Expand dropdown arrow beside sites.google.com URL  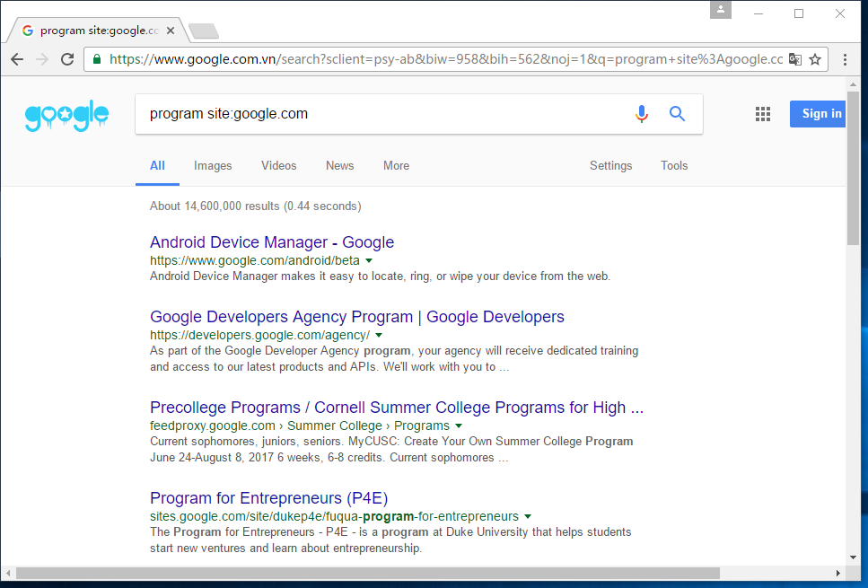click(528, 516)
